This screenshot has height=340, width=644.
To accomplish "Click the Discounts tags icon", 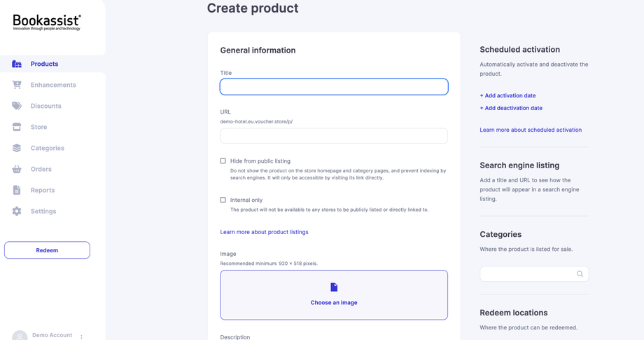I will pyautogui.click(x=17, y=106).
